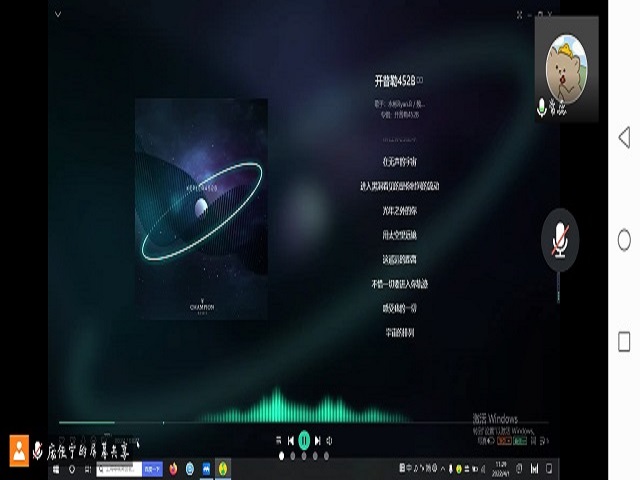Select the first page indicator dot
640x480 pixels.
pos(281,456)
